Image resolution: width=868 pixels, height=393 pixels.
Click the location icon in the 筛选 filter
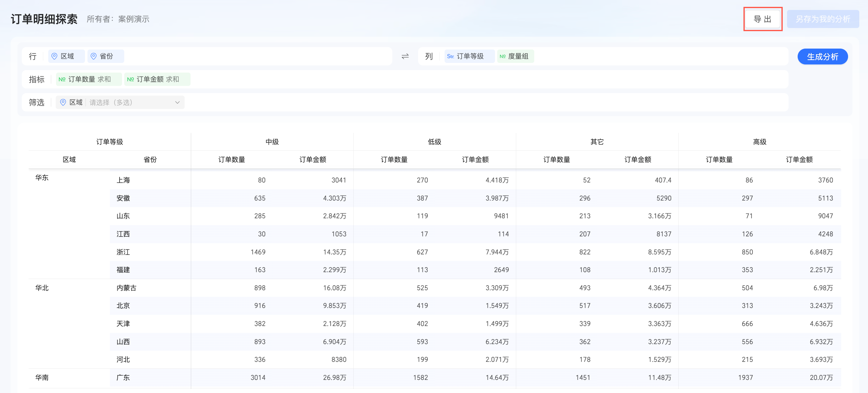[x=63, y=102]
